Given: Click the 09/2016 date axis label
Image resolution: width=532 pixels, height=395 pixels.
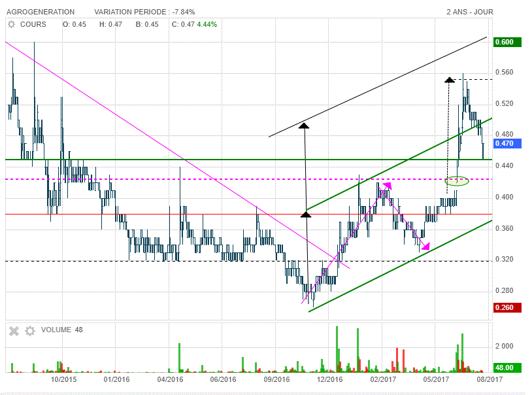Looking at the screenshot, I should [277, 379].
